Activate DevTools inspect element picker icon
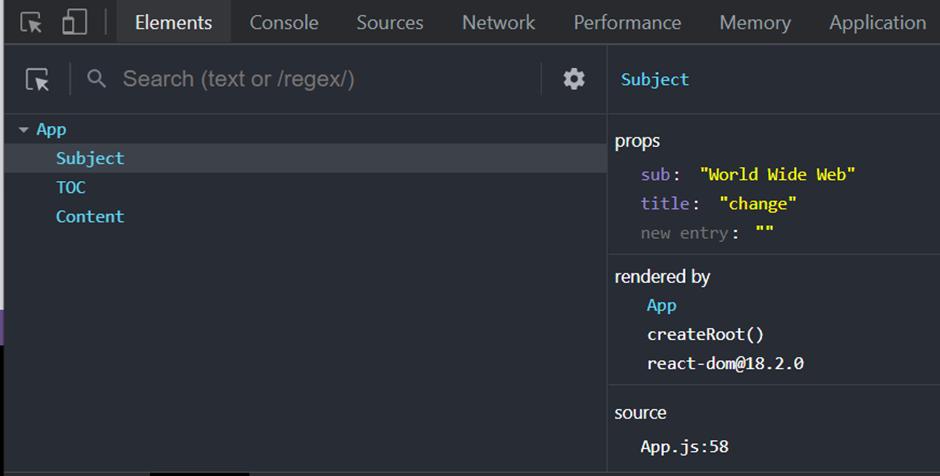The height and width of the screenshot is (476, 940). pyautogui.click(x=31, y=22)
